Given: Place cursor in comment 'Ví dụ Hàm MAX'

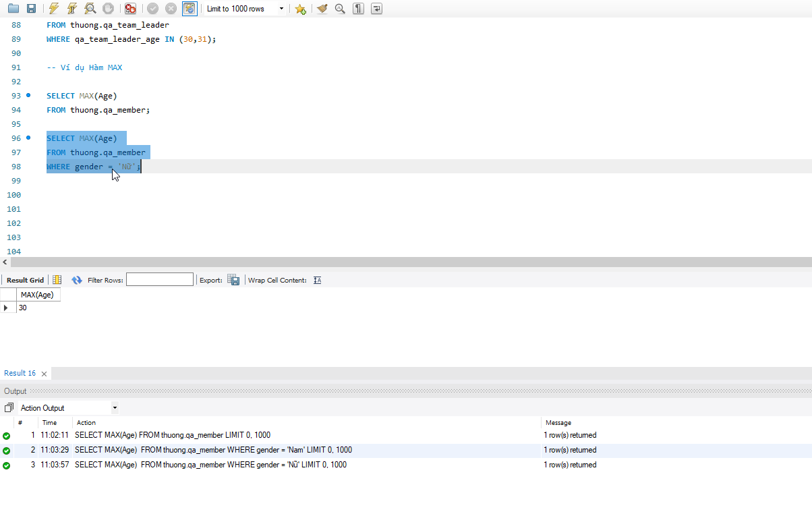Looking at the screenshot, I should [92, 67].
